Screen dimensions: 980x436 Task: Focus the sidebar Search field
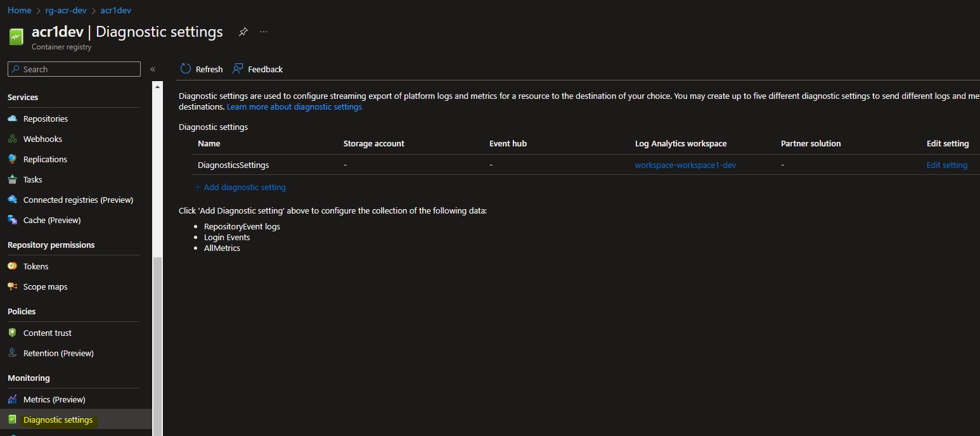74,69
